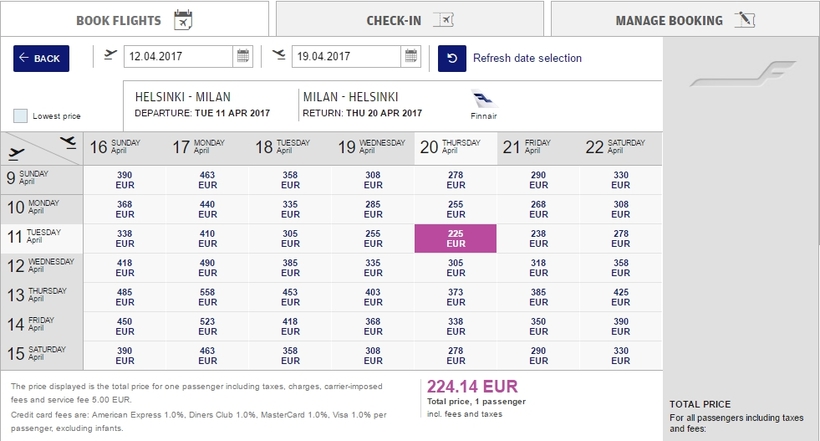Image resolution: width=820 pixels, height=441 pixels.
Task: Open the return date calendar picker icon
Action: [x=411, y=57]
